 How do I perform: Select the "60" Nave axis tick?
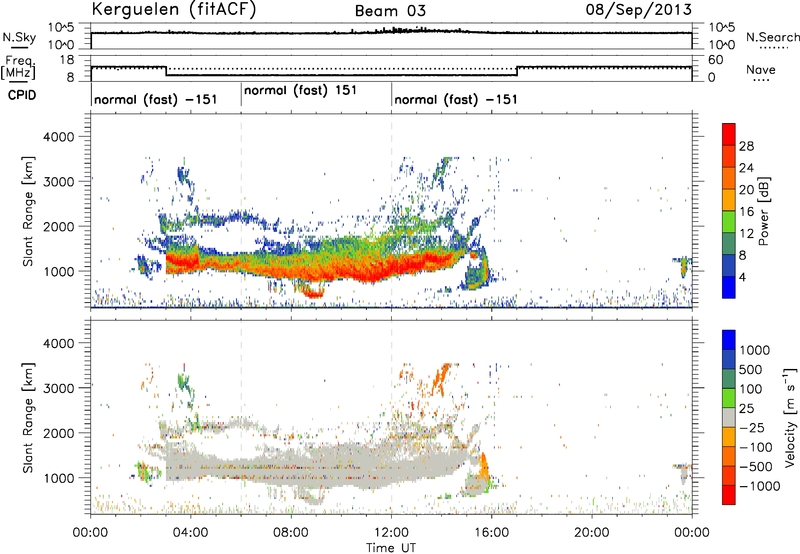pos(716,60)
